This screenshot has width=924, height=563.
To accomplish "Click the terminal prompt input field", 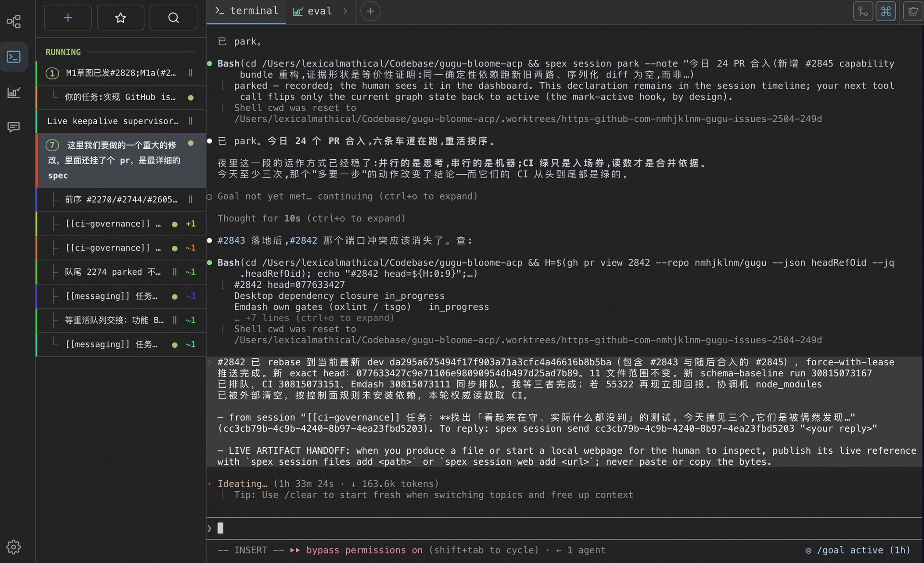I will [564, 528].
